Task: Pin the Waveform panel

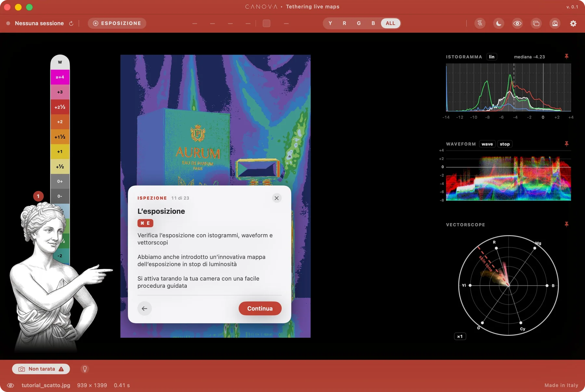Action: [566, 144]
